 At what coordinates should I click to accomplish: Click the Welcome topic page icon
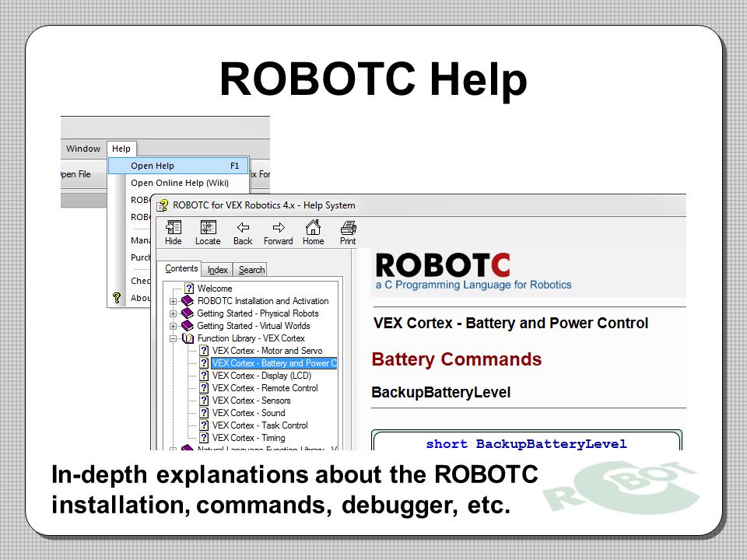189,288
